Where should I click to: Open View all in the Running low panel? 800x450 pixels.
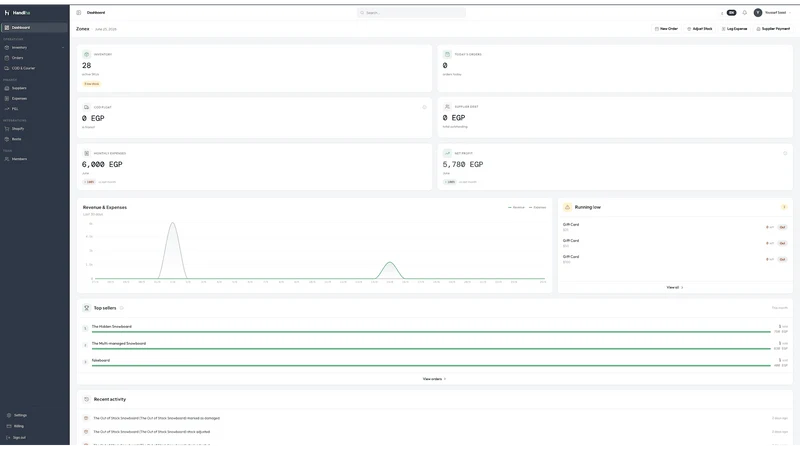tap(674, 288)
